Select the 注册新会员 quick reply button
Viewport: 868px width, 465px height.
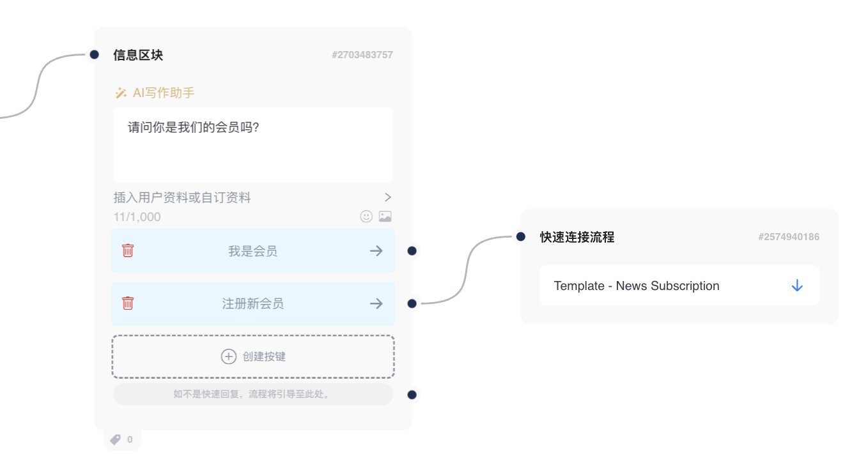pyautogui.click(x=253, y=303)
